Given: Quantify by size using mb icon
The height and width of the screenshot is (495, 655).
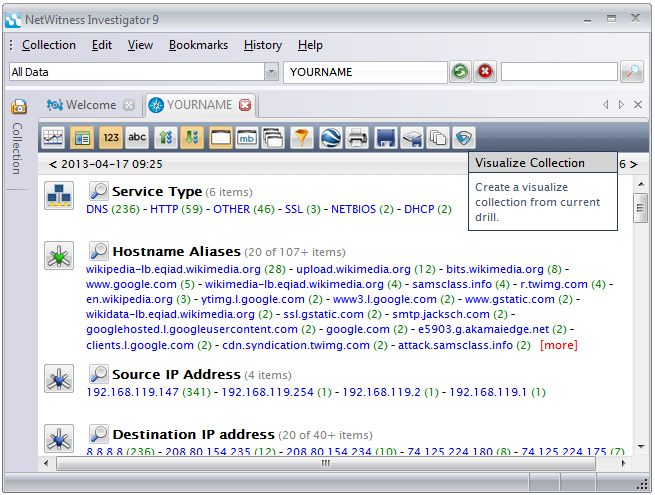Looking at the screenshot, I should click(x=246, y=138).
